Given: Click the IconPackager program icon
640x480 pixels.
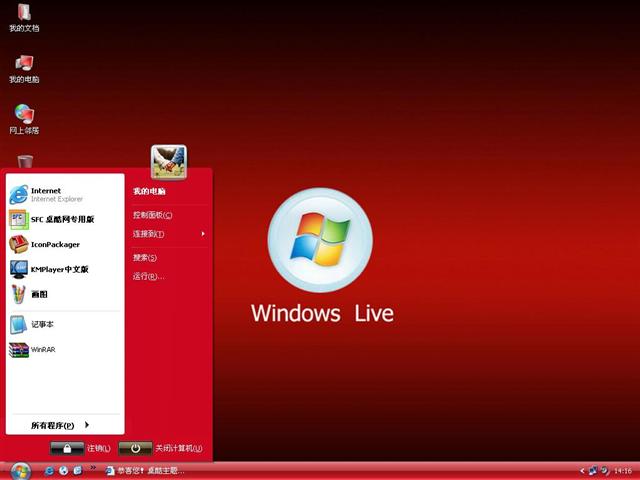Looking at the screenshot, I should click(x=19, y=244).
